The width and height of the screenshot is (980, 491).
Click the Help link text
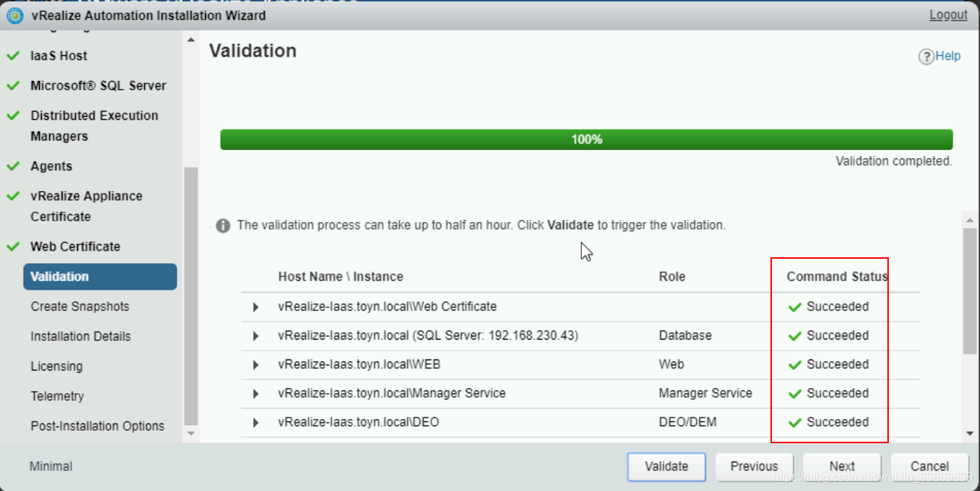[x=948, y=56]
